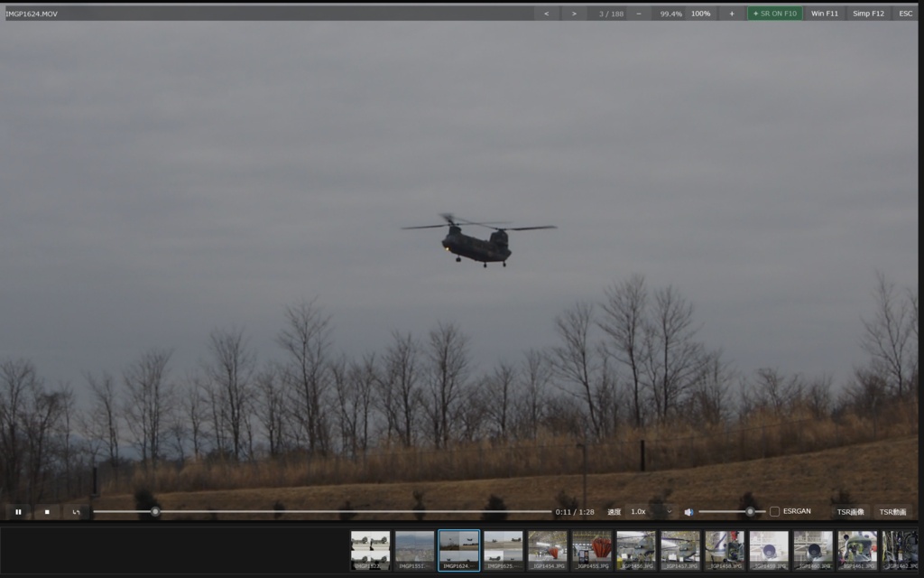Select the IMGP1624 video thumbnail
The height and width of the screenshot is (578, 924).
(x=459, y=550)
